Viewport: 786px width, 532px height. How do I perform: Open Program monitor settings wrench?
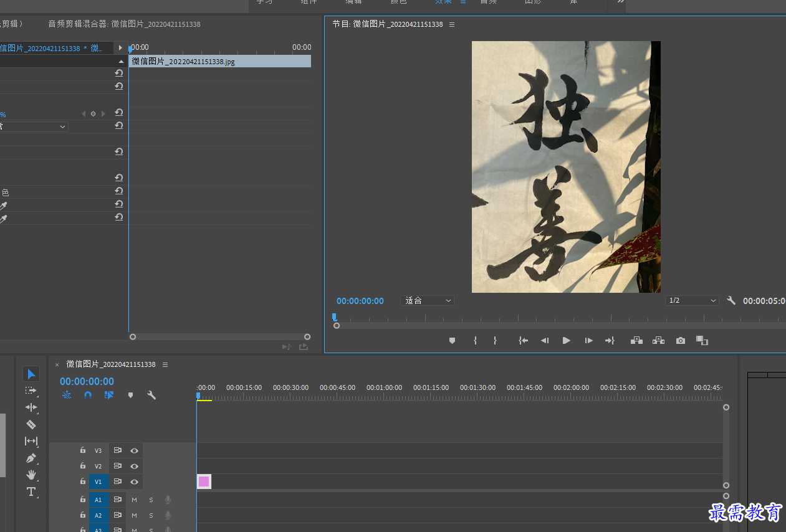pyautogui.click(x=731, y=300)
